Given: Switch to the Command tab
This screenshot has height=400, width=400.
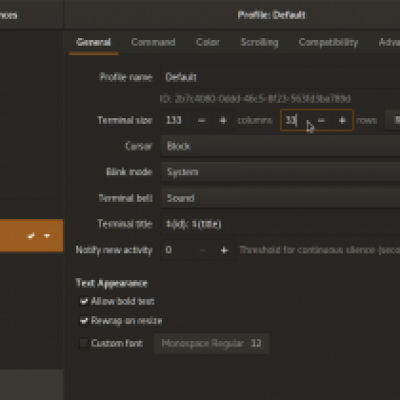Looking at the screenshot, I should pyautogui.click(x=153, y=42).
